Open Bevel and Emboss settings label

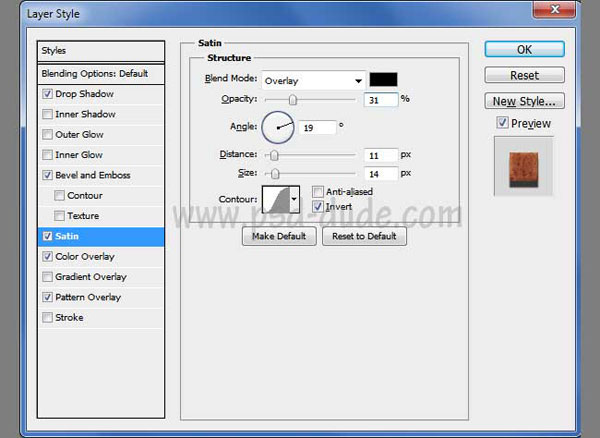93,175
